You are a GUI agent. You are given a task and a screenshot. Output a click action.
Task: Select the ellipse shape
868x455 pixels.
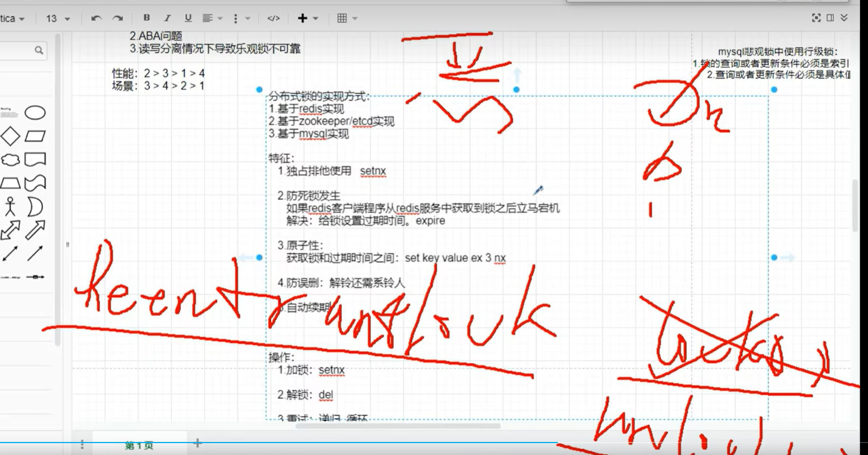[x=35, y=113]
